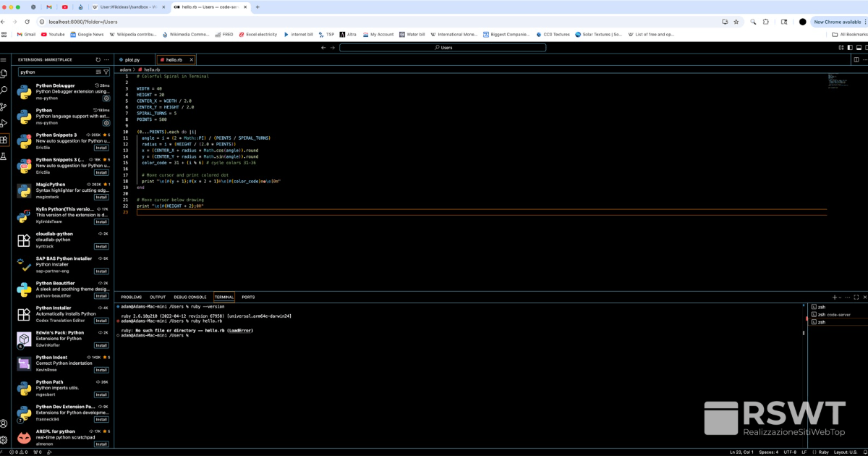Open the Explorer view in activity bar
This screenshot has width=868, height=456.
tap(4, 73)
